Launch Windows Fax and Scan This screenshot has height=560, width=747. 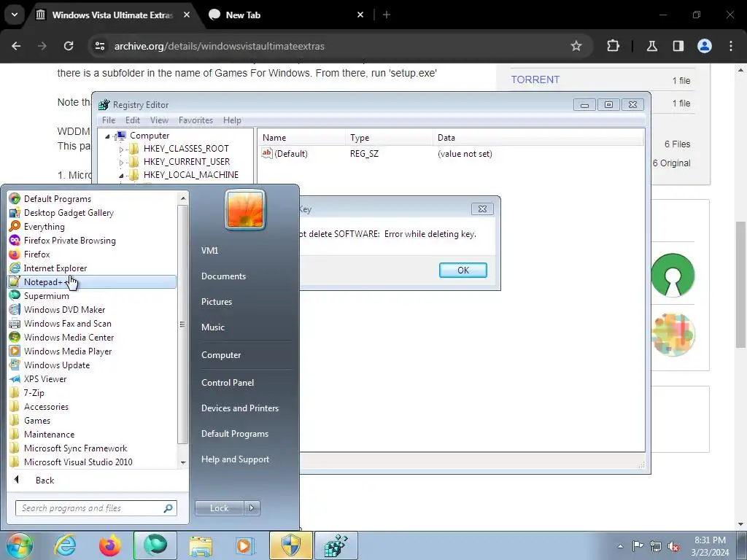(x=68, y=323)
